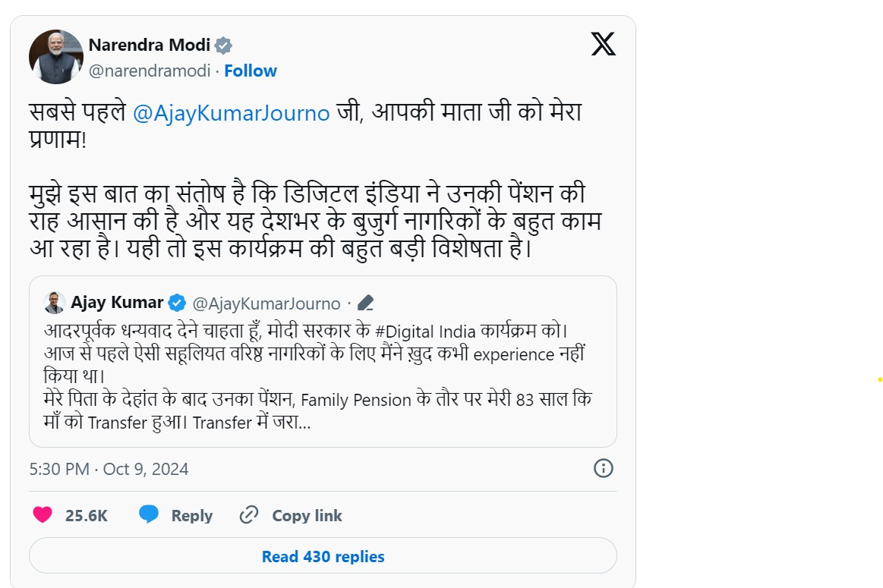Click verified badge beside Narendra Modi name
The width and height of the screenshot is (883, 588).
pos(223,46)
